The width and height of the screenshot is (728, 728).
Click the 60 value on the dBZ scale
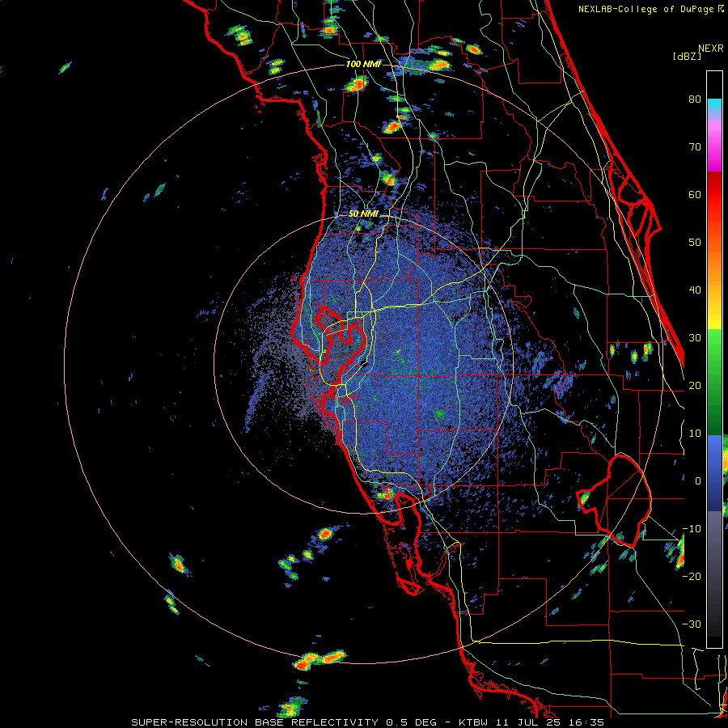click(x=695, y=194)
